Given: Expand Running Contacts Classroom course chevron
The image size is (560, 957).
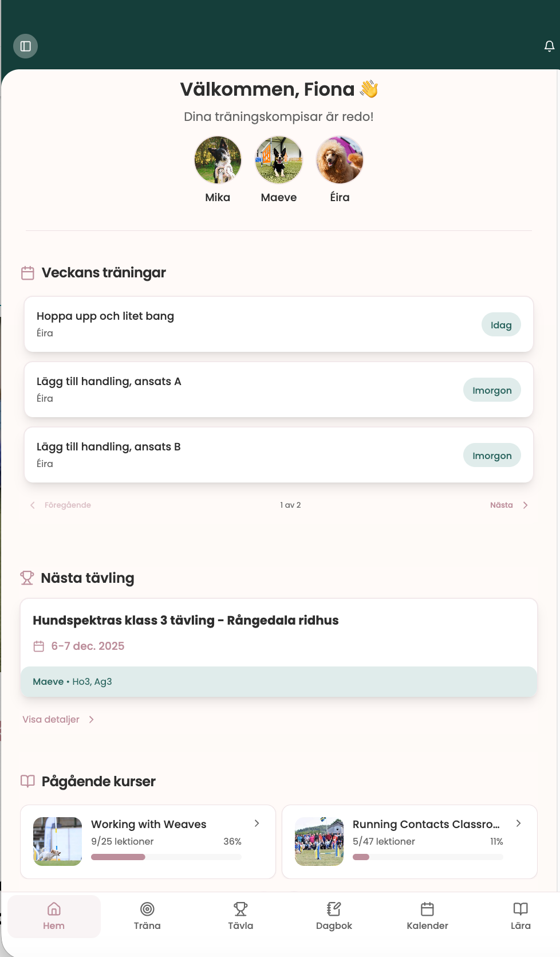Looking at the screenshot, I should [x=518, y=823].
